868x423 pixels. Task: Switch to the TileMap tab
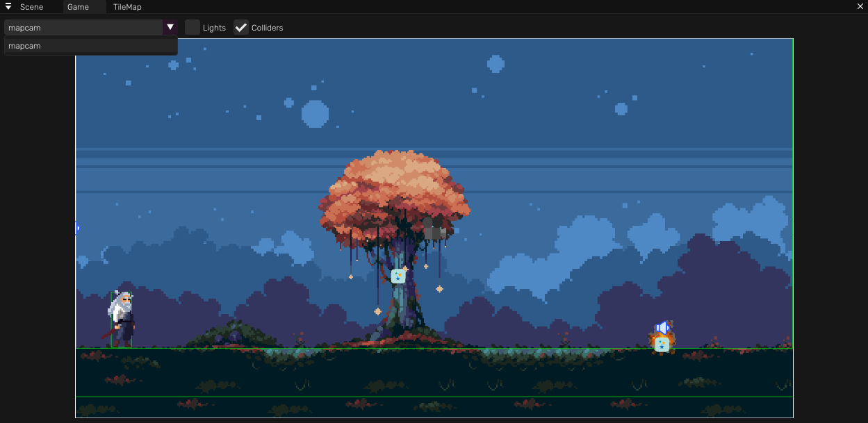coord(127,7)
